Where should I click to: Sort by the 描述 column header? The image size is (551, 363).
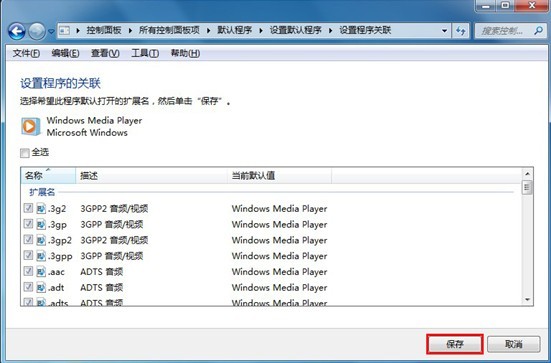click(151, 175)
